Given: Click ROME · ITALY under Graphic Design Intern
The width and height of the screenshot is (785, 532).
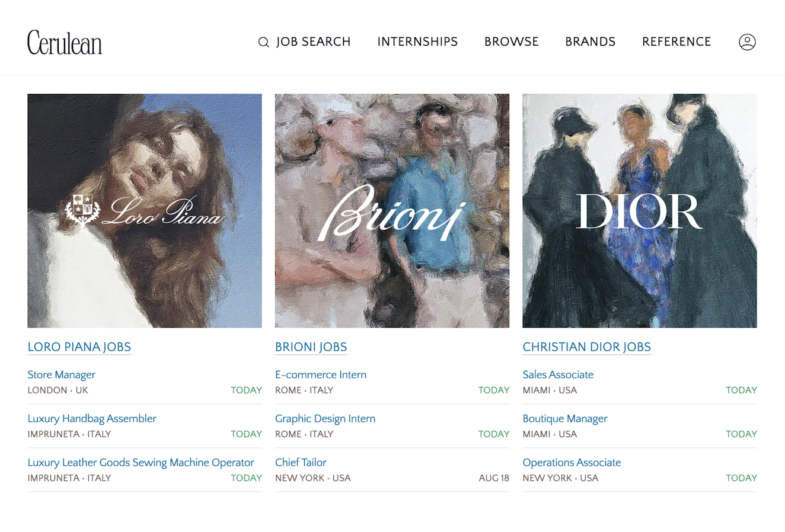Looking at the screenshot, I should (304, 434).
